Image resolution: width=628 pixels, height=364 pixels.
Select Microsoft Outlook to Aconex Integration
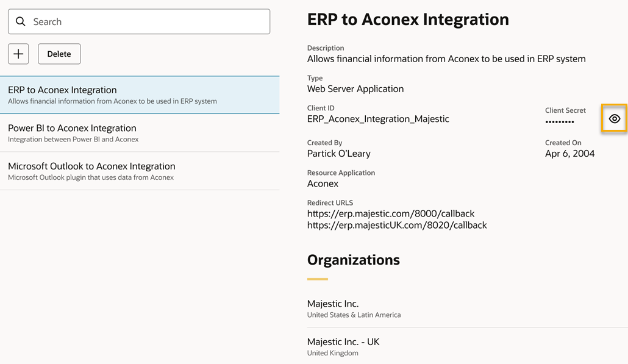tap(140, 171)
